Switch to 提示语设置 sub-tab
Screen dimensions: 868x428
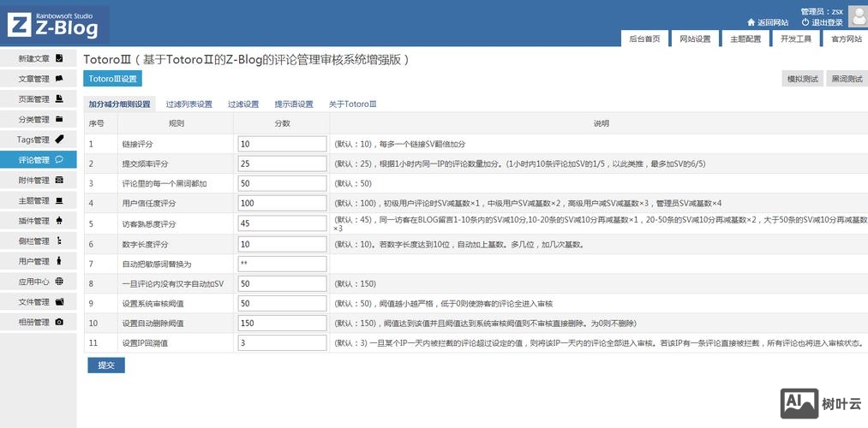(x=294, y=104)
